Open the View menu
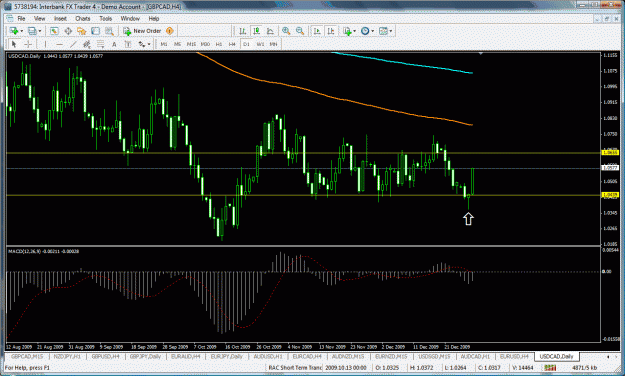 coord(39,18)
